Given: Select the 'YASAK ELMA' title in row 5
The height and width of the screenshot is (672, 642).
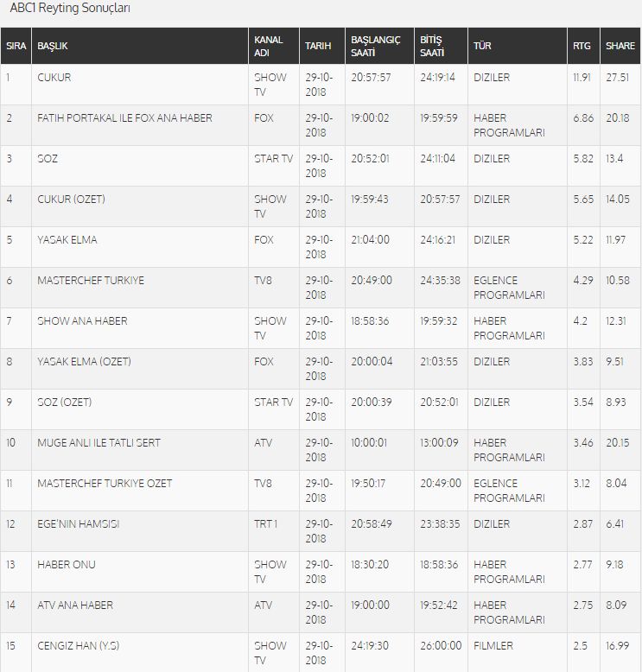Looking at the screenshot, I should tap(67, 240).
